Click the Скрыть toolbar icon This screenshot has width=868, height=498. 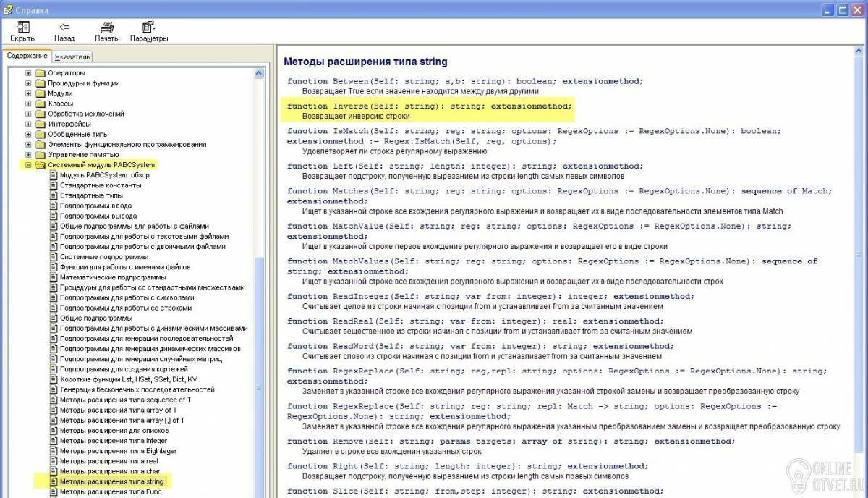[x=22, y=27]
